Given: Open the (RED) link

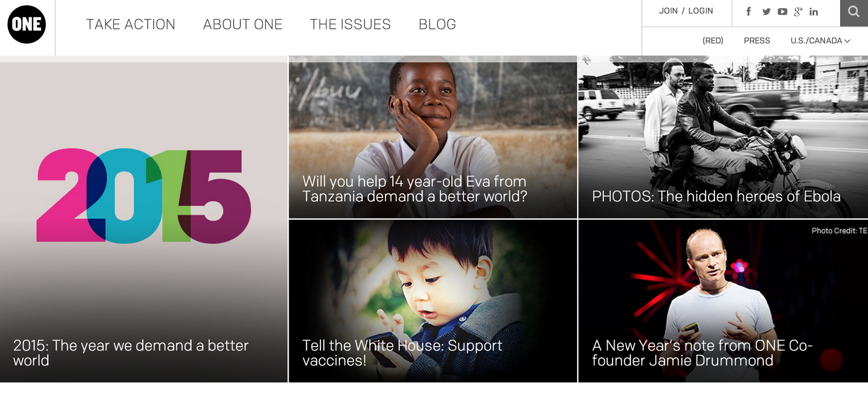Looking at the screenshot, I should tap(713, 41).
